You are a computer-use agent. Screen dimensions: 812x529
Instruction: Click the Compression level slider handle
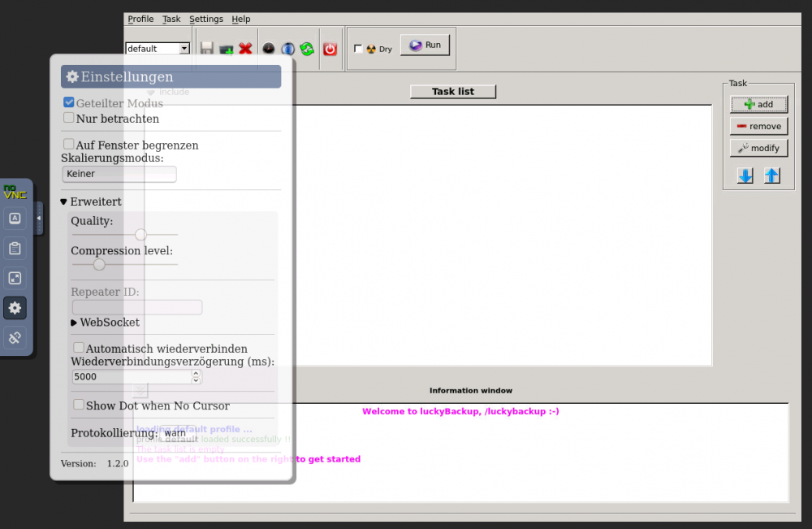(99, 265)
